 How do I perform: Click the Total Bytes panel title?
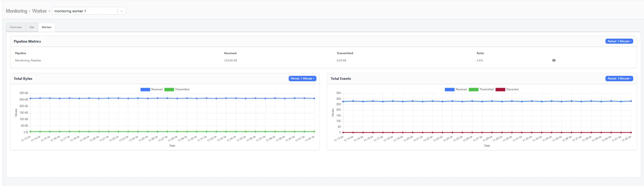(23, 79)
